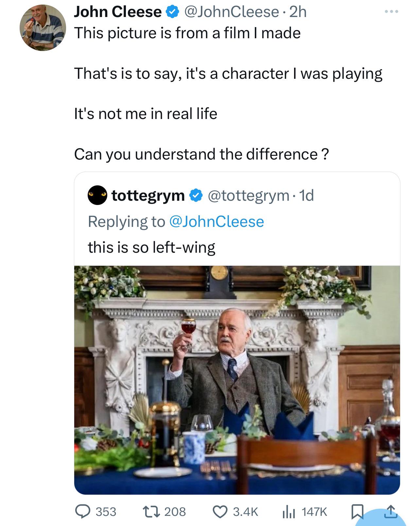Viewport: 420px width, 526px height.
Task: Open John Cleese's profile picture
Action: pos(43,28)
